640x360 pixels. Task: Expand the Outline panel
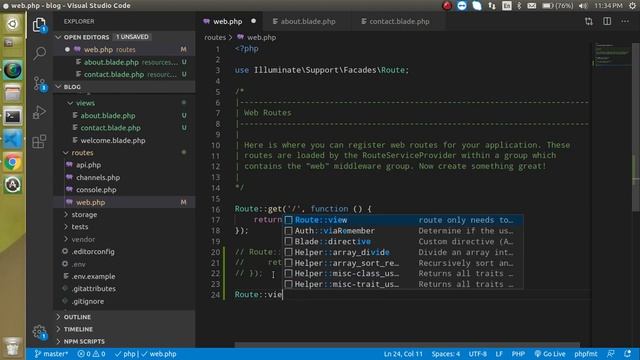coord(124,317)
